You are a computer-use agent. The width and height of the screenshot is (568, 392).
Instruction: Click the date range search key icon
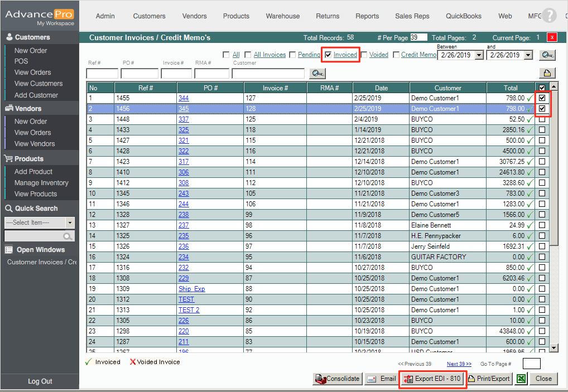pyautogui.click(x=547, y=55)
